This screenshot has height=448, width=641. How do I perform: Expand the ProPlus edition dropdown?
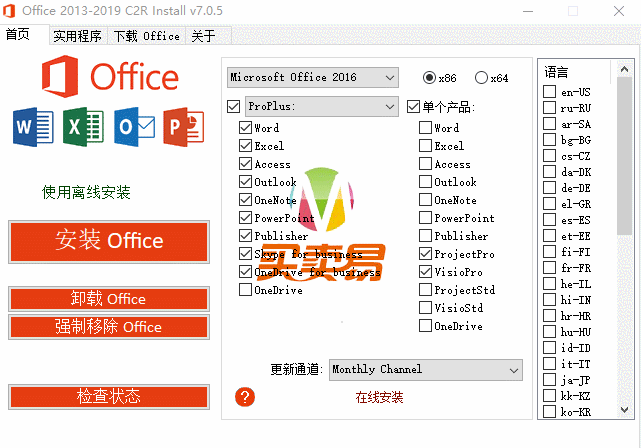pyautogui.click(x=321, y=106)
